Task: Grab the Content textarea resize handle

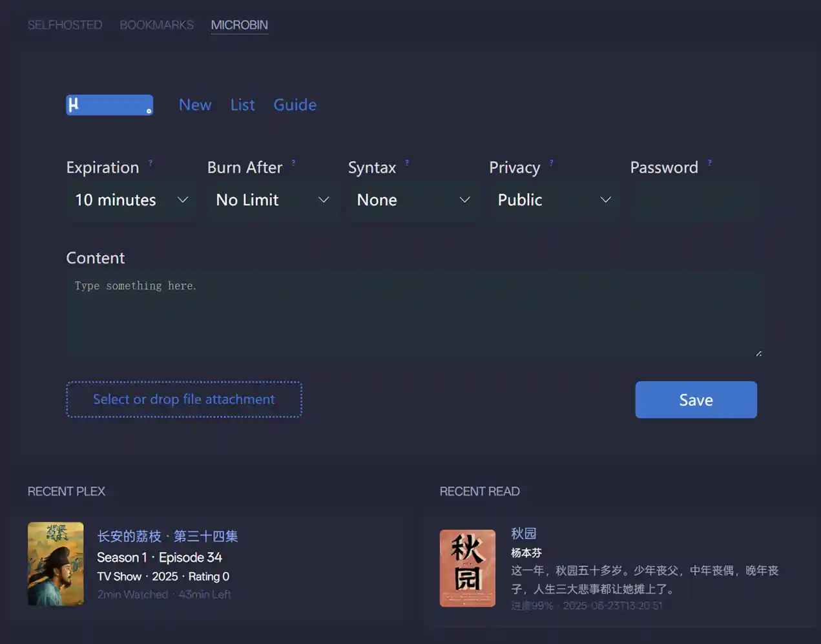Action: point(758,353)
